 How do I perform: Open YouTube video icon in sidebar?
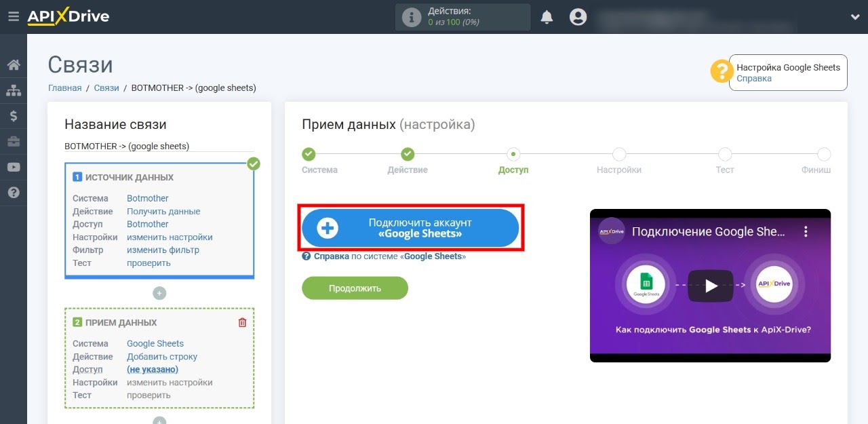click(14, 167)
